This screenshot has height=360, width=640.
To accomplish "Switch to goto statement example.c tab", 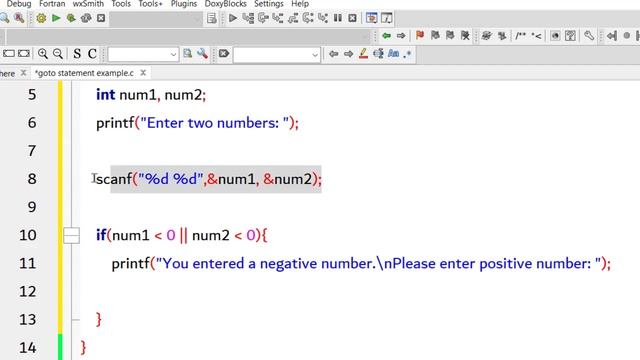I will (84, 73).
